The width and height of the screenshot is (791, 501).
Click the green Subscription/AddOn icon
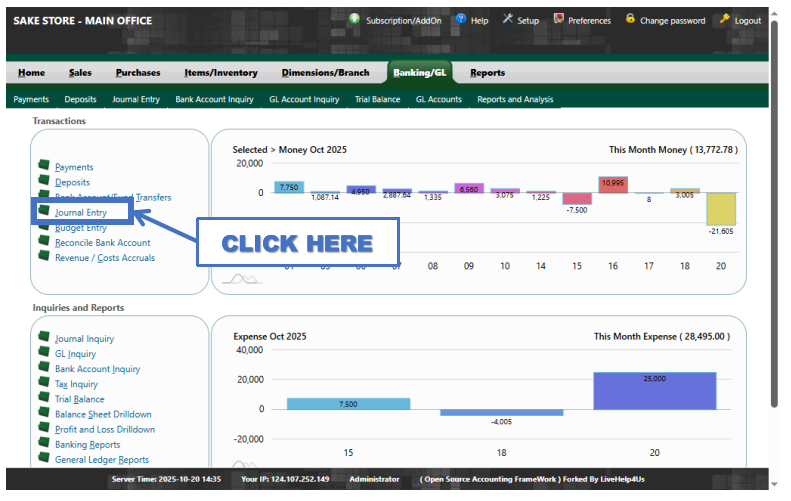pyautogui.click(x=354, y=19)
